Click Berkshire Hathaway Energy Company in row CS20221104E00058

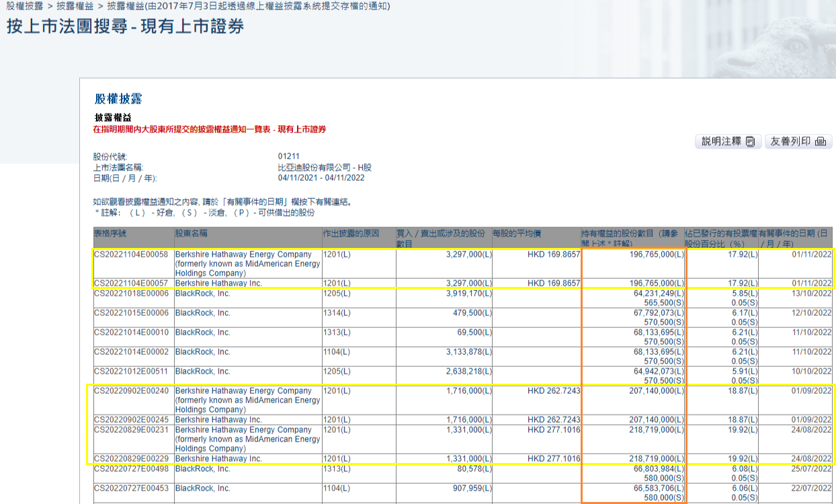(x=243, y=255)
